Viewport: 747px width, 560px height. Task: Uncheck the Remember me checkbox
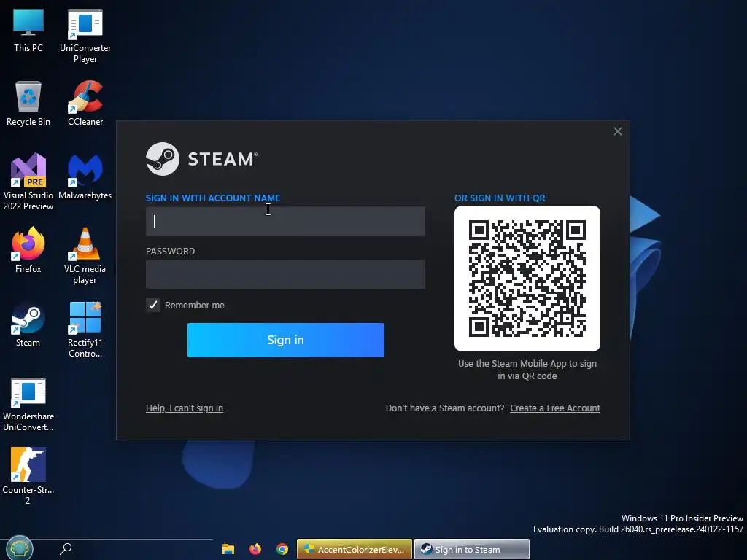[153, 305]
